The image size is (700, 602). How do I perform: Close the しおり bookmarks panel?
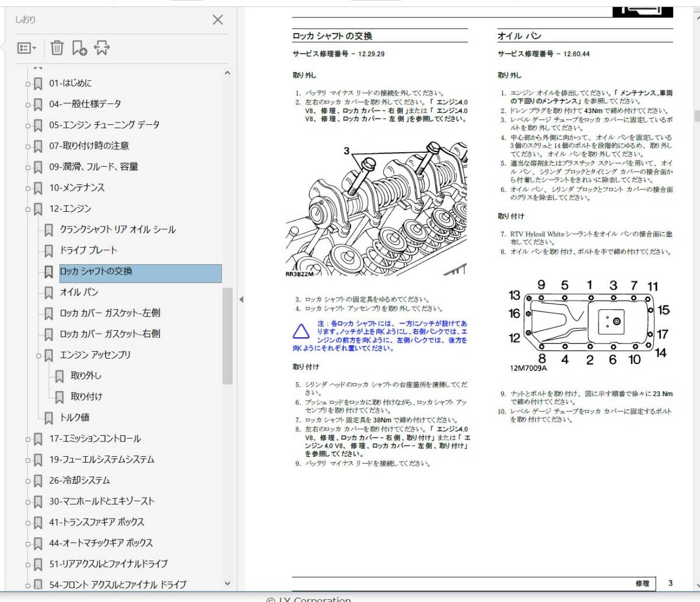(218, 20)
